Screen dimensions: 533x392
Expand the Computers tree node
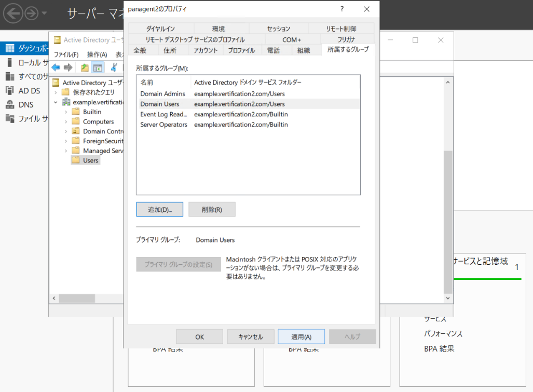[66, 121]
